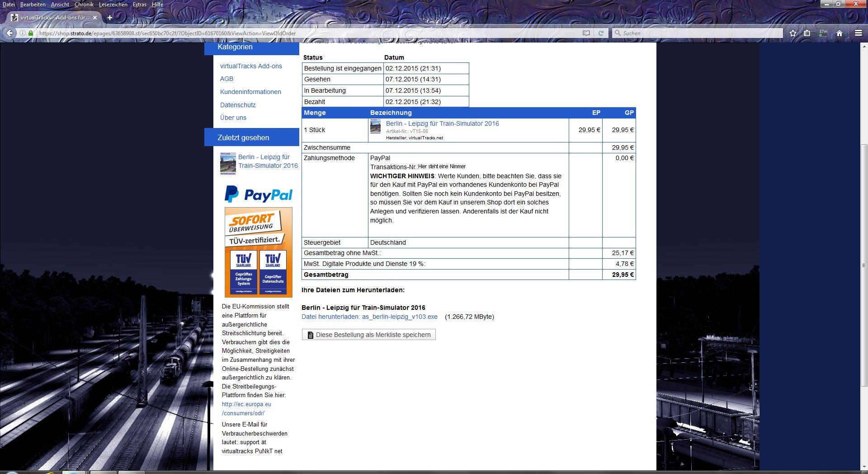868x474 pixels.
Task: Open the Datenschutz link
Action: point(238,105)
